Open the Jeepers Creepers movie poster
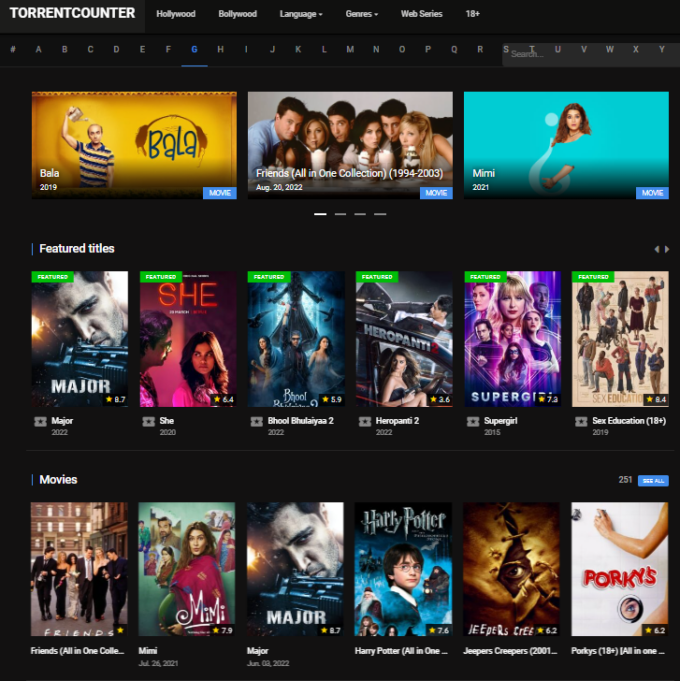680x681 pixels. click(x=512, y=569)
